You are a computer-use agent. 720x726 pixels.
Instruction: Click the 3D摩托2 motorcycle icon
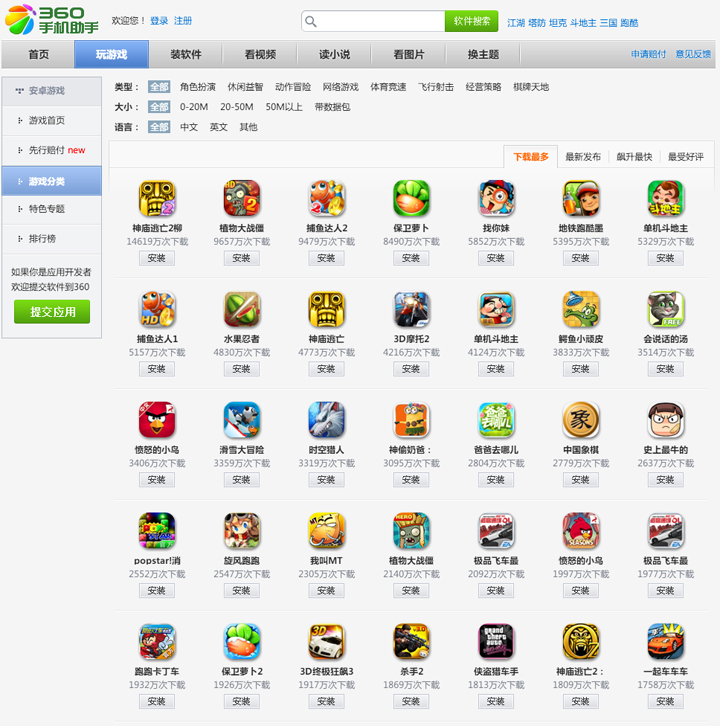click(x=411, y=309)
